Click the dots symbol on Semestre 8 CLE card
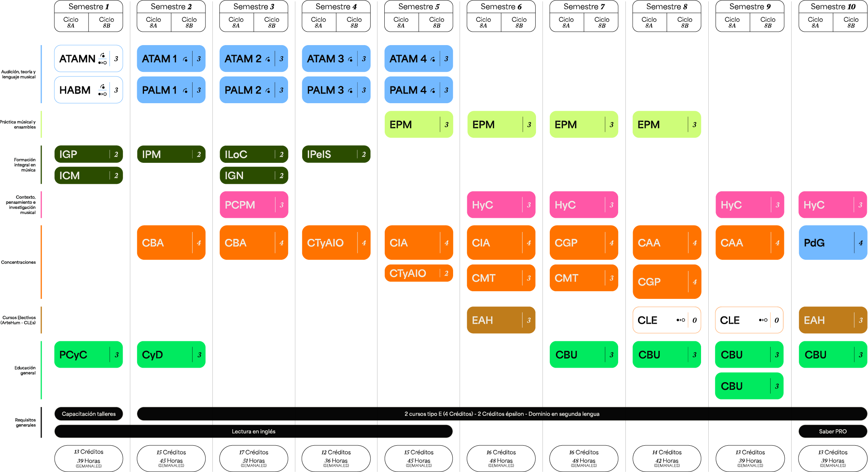 pos(681,320)
